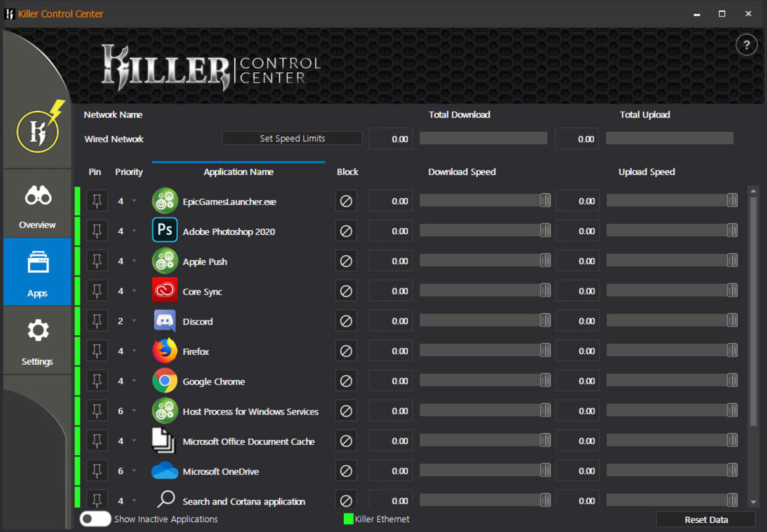Open priority dropdown for Discord

[134, 321]
